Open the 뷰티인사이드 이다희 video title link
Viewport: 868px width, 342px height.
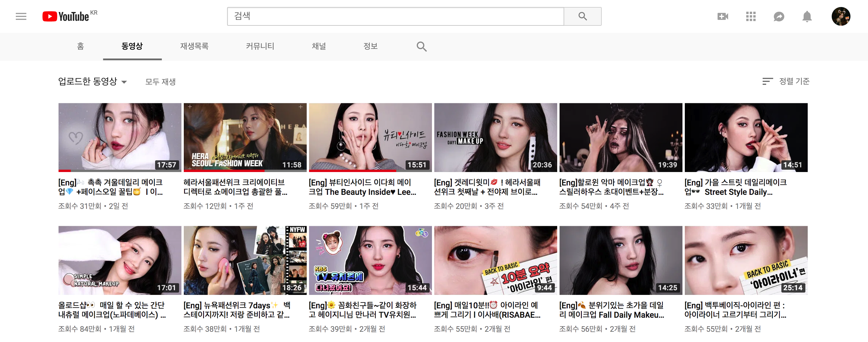(x=362, y=187)
